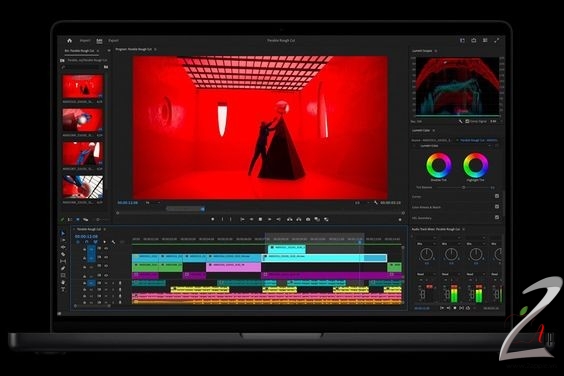Toggle output eye of the second video track
Image resolution: width=564 pixels, height=376 pixels.
click(x=106, y=257)
